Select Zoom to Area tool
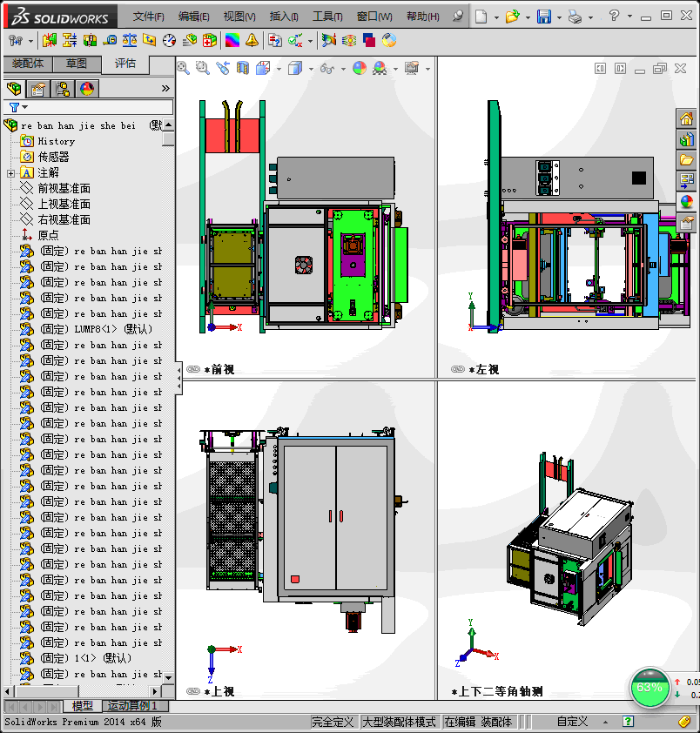The width and height of the screenshot is (700, 733). (203, 68)
